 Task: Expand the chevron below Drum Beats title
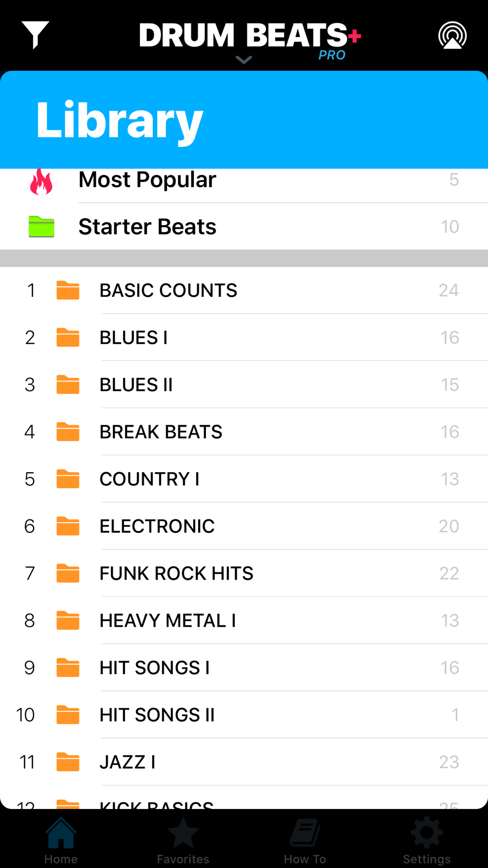(244, 60)
